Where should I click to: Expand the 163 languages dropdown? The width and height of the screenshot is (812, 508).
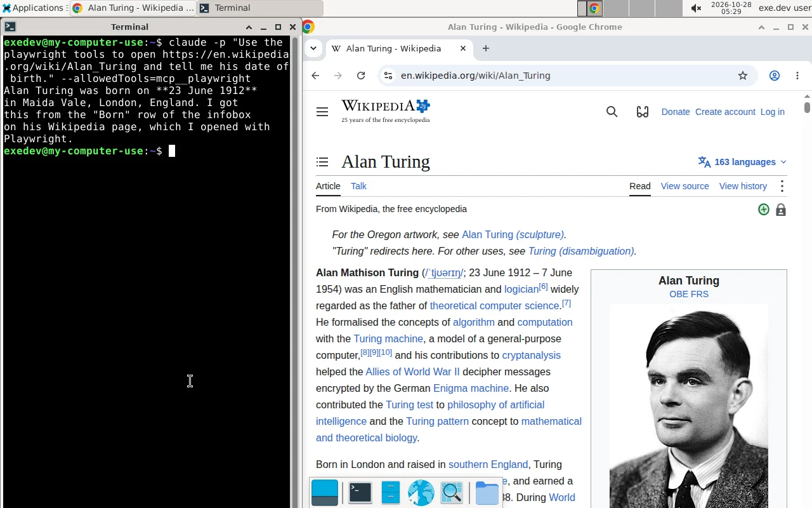click(x=742, y=162)
